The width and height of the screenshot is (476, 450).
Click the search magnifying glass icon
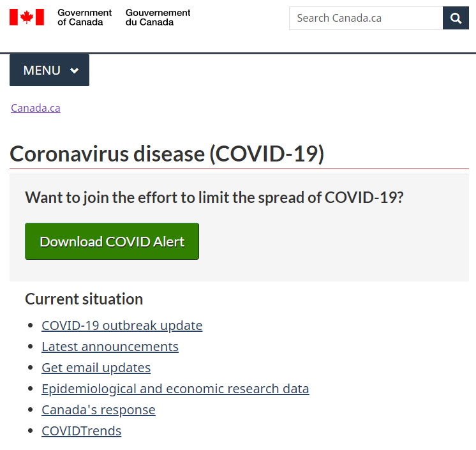coord(456,19)
